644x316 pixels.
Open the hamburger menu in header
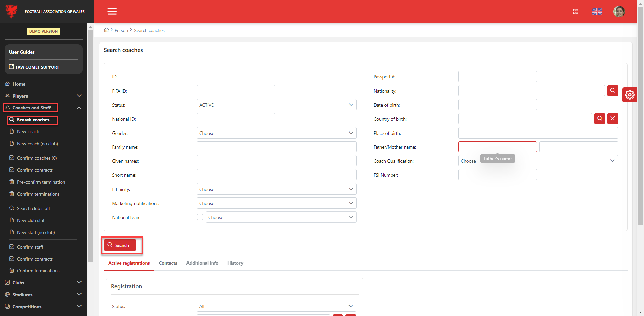click(x=112, y=12)
